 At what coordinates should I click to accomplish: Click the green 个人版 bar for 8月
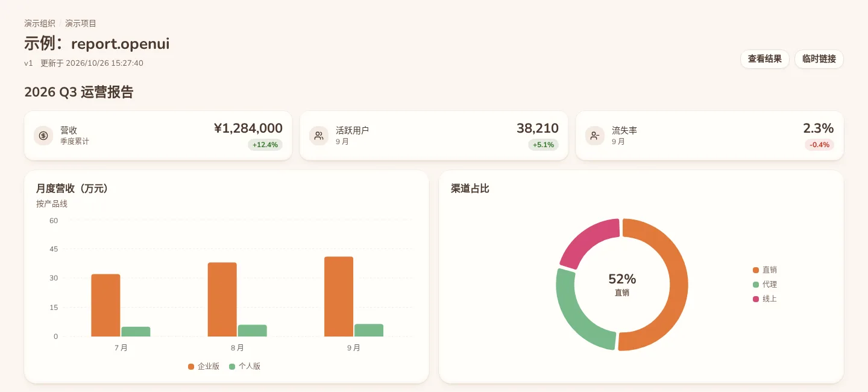pos(252,330)
